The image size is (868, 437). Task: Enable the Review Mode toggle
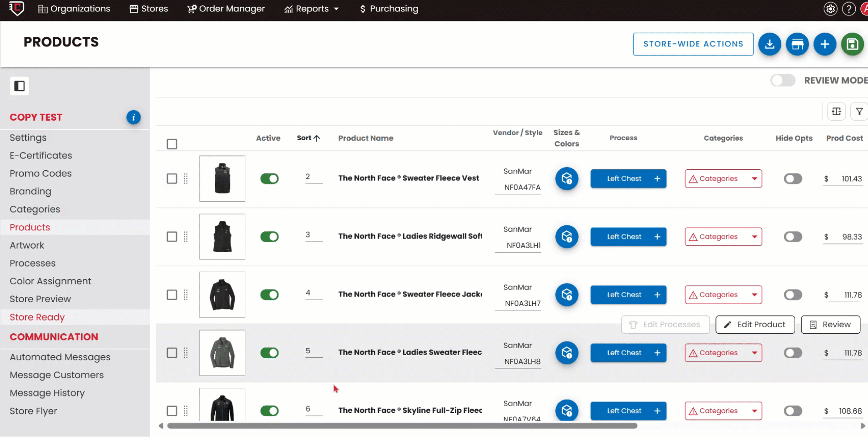click(782, 81)
